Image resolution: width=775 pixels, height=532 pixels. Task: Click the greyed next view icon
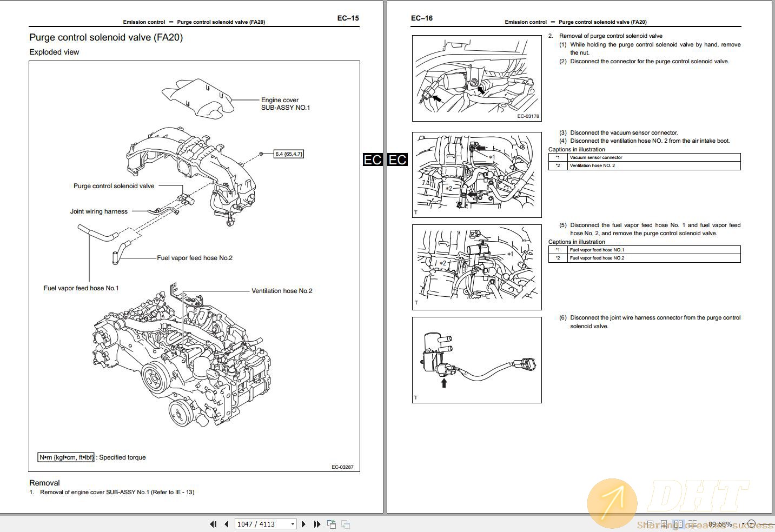(x=346, y=524)
